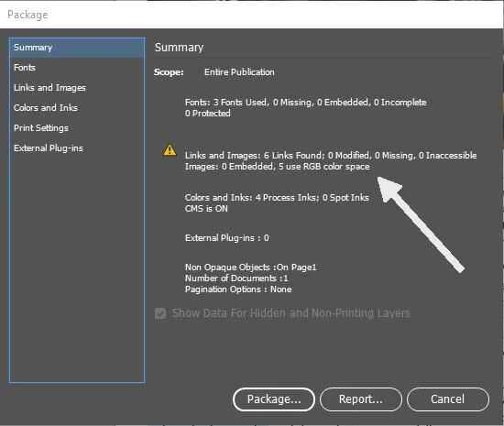Viewport: 504px width, 426px height.
Task: Click '5 use RGB color space' line
Action: tap(278, 167)
